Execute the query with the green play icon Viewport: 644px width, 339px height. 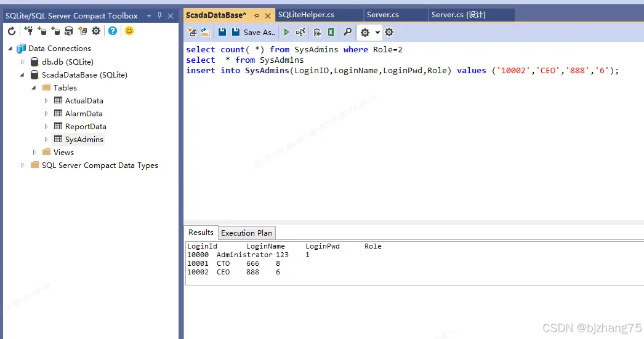pos(287,32)
